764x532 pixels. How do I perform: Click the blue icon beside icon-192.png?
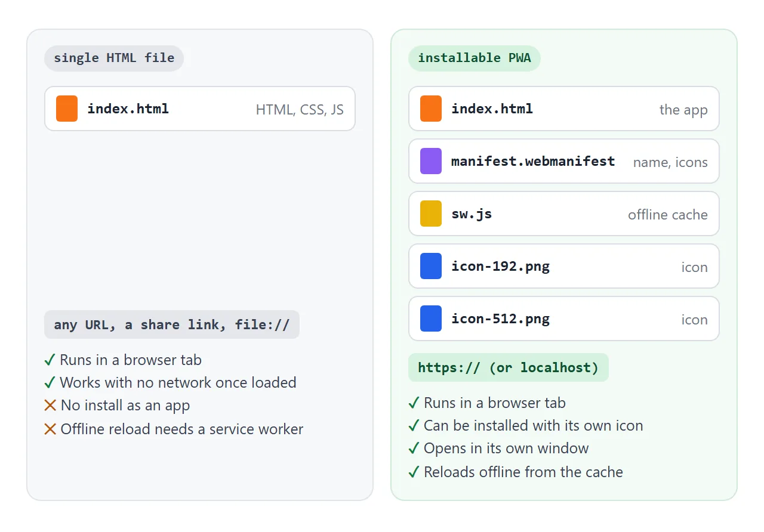pos(431,266)
